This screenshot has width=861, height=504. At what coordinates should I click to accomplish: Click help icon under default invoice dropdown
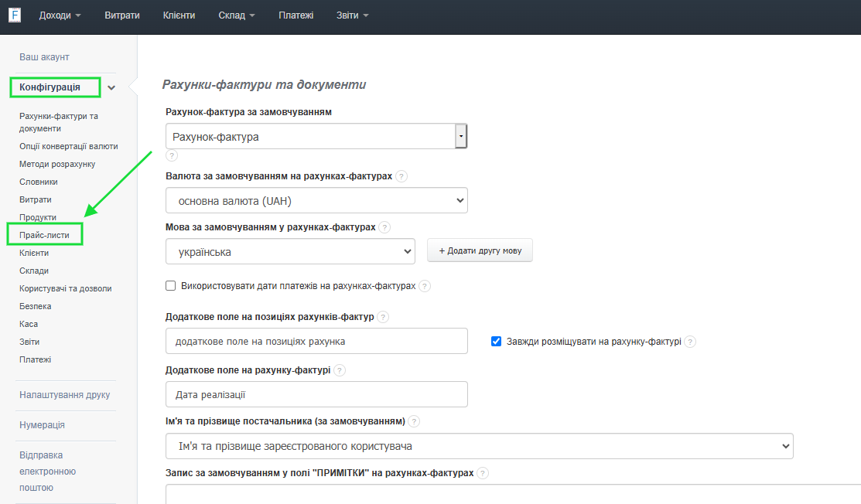(x=172, y=155)
